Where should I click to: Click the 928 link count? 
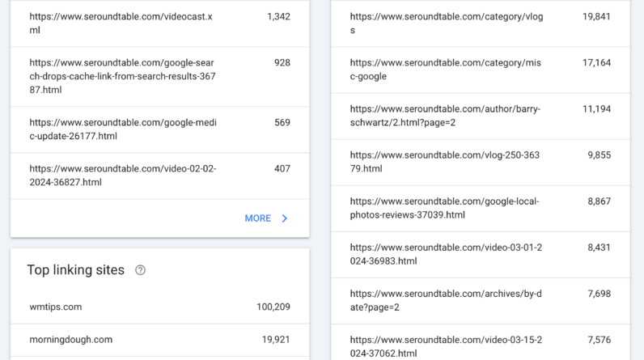282,63
